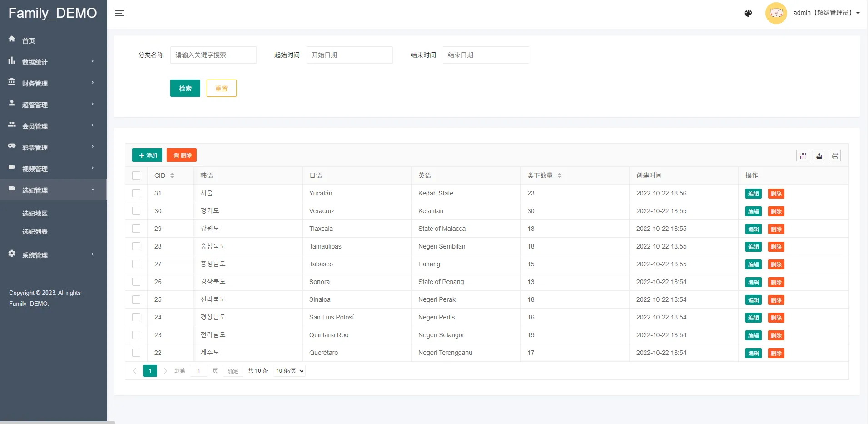Click the green 检索 search button
Screen dimensions: 868x424
185,88
